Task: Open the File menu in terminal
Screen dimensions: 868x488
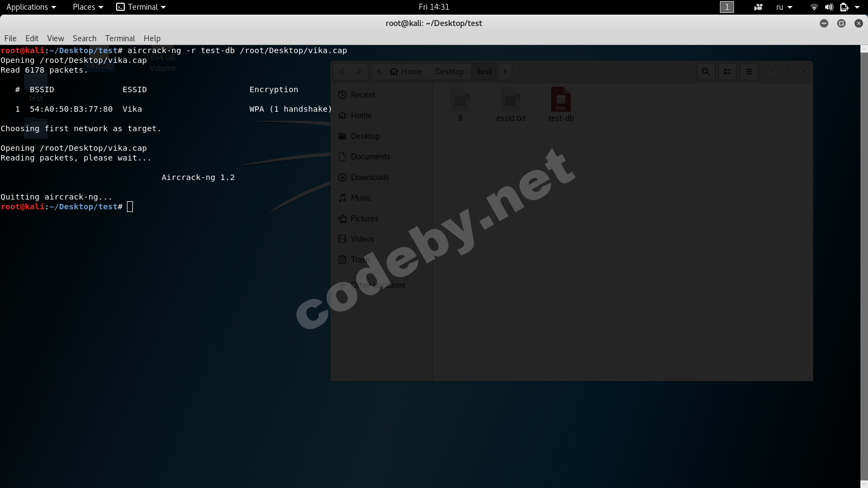Action: [x=10, y=38]
